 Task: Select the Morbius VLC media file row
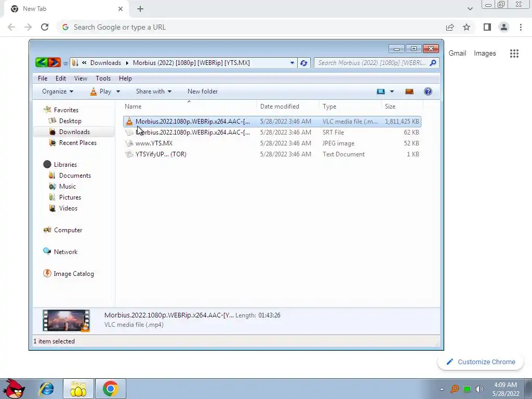(272, 122)
